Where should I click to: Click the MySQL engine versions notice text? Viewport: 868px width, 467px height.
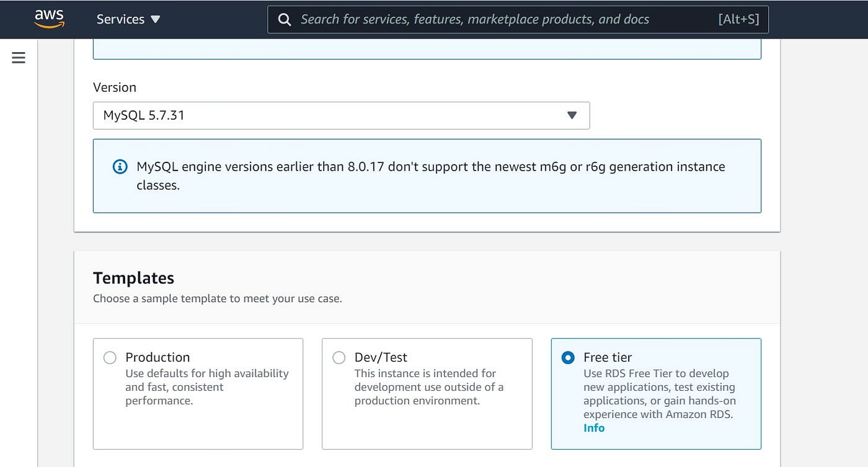(431, 176)
